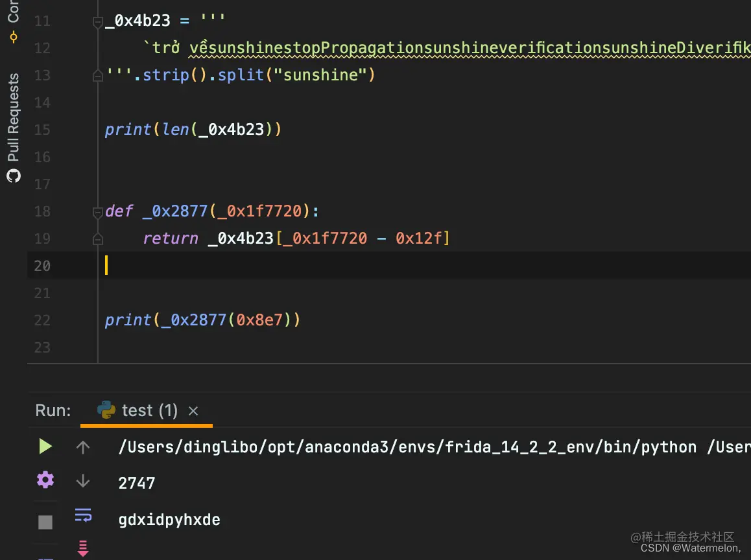The width and height of the screenshot is (751, 560).
Task: Open the Commit side panel tab
Action: (14, 21)
